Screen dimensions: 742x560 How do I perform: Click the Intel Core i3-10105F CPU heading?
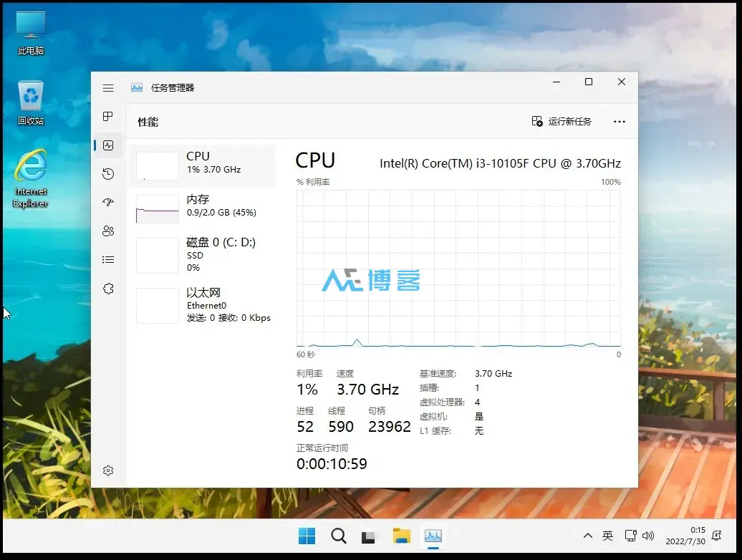[x=501, y=163]
